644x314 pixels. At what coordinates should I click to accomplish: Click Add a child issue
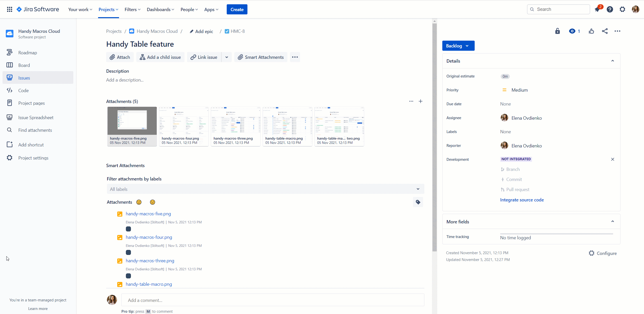(x=160, y=57)
